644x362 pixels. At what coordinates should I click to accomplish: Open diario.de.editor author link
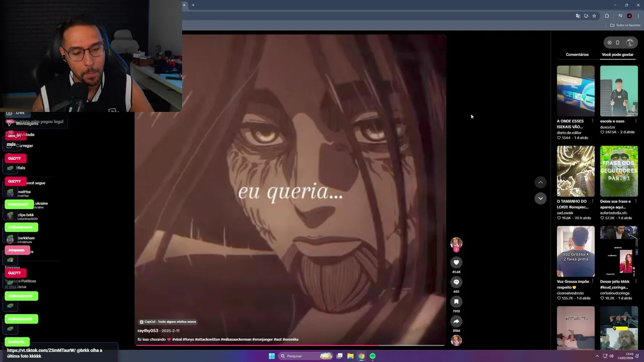569,133
